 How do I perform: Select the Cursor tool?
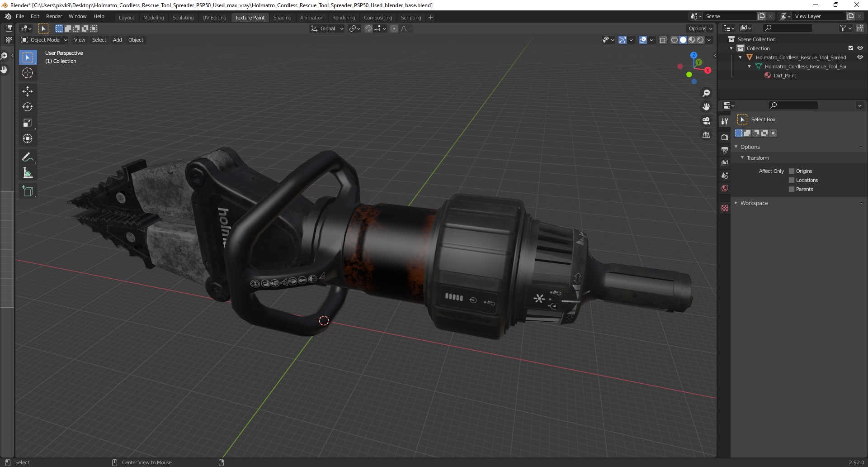click(x=28, y=73)
